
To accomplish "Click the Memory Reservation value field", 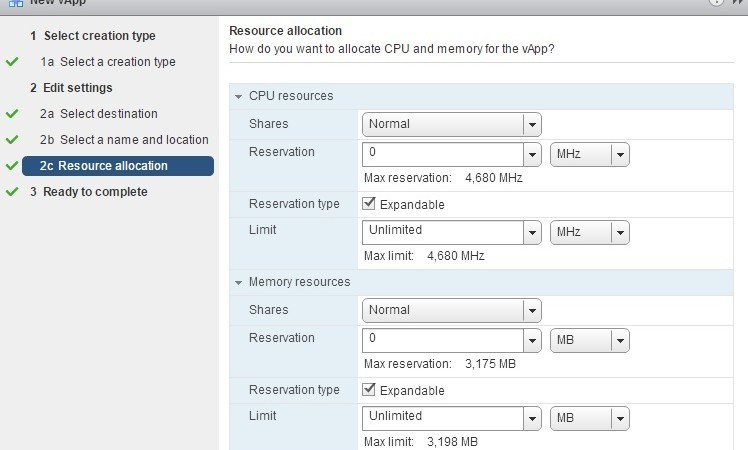I will [x=443, y=341].
